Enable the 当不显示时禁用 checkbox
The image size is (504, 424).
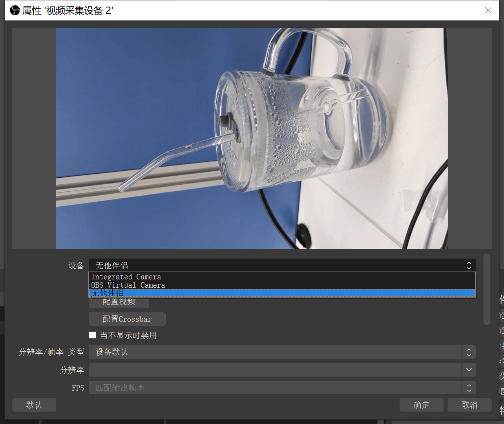93,335
